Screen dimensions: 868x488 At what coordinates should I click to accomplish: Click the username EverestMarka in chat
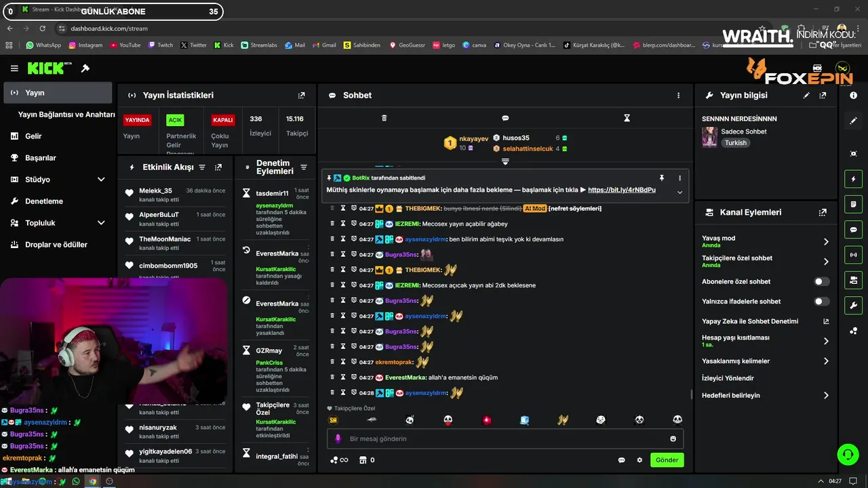[x=406, y=378]
